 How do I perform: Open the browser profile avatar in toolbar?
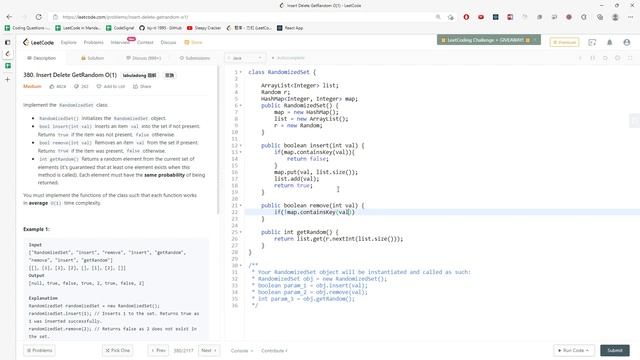coord(615,17)
